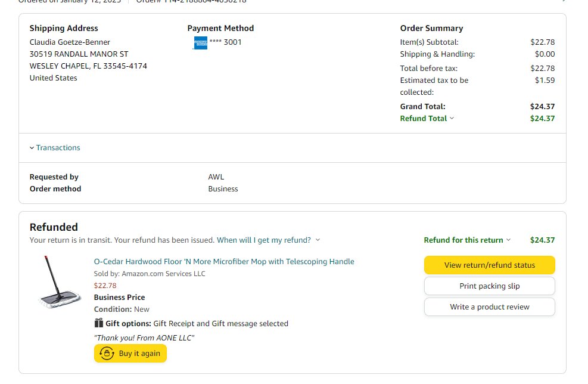Click the Buy it again button
Screen dimensions: 588x384
tap(130, 353)
